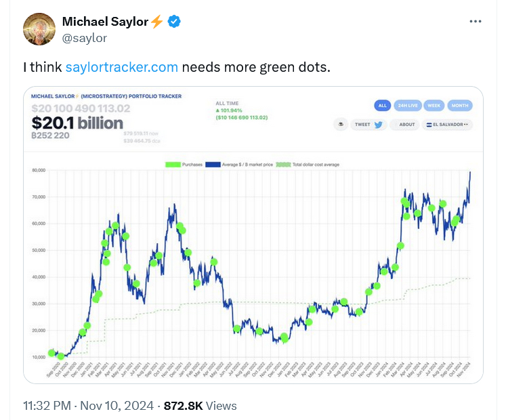The width and height of the screenshot is (506, 420).
Task: Open Michael Saylor's profile avatar
Action: pyautogui.click(x=40, y=29)
